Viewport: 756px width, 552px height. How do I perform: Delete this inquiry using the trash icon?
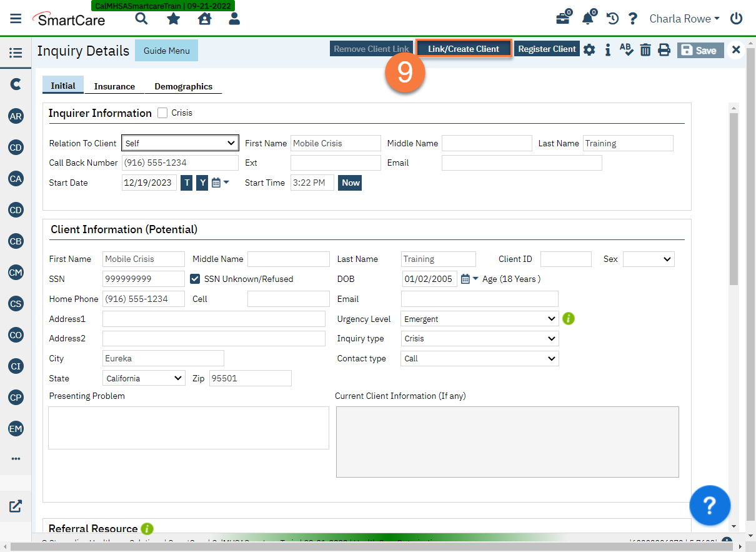click(645, 49)
